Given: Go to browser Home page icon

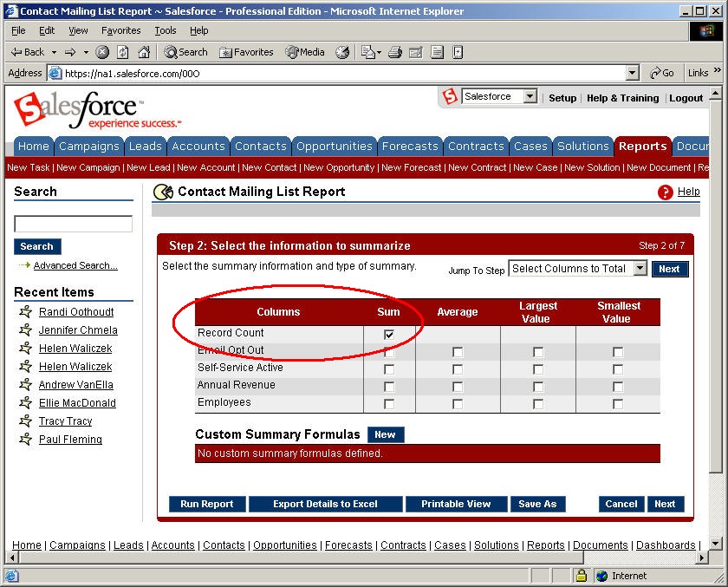Looking at the screenshot, I should click(x=144, y=52).
